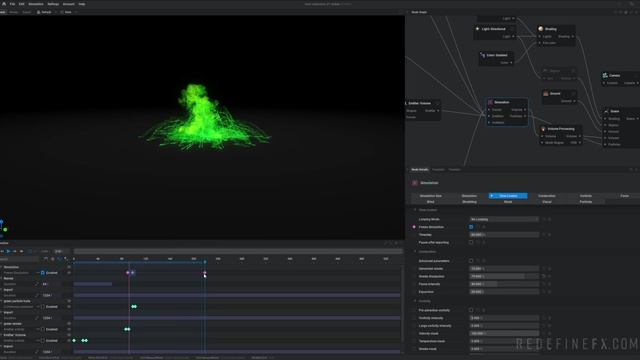Click the Volume output socket on Simulation node
This screenshot has width=640, height=360.
pyautogui.click(x=525, y=110)
